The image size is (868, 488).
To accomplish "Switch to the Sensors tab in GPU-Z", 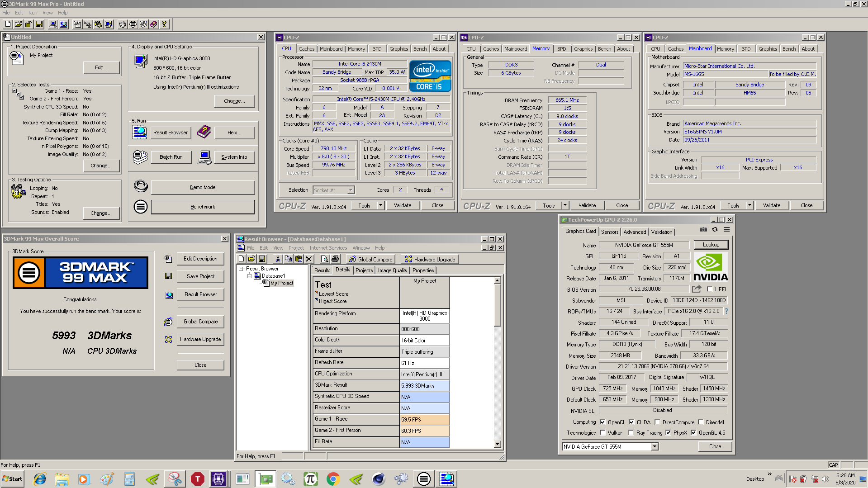I will (x=609, y=232).
